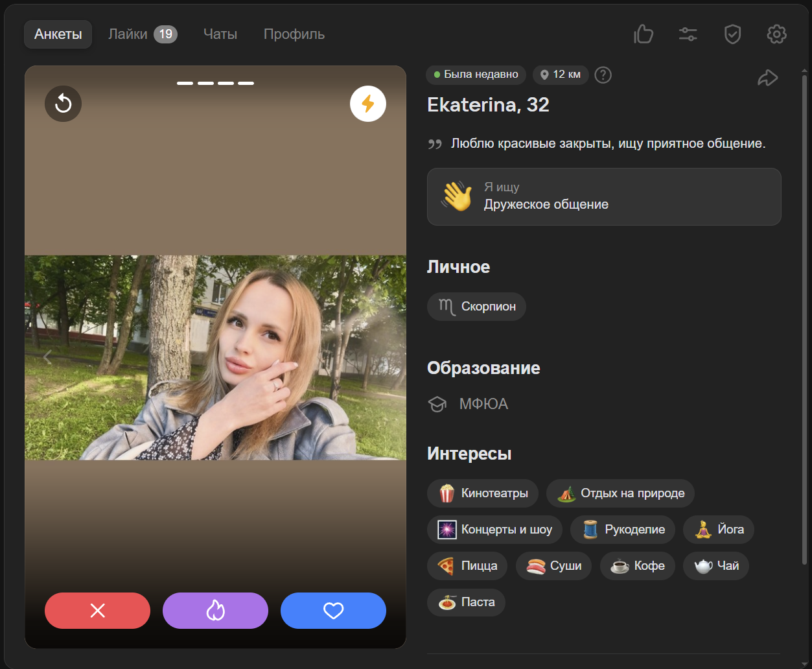Click the photo progress indicator bars

coord(215,83)
